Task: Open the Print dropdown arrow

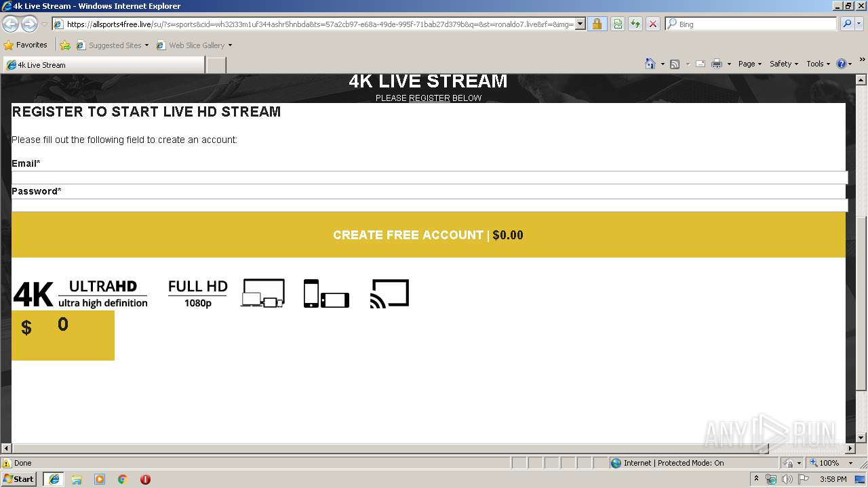Action: (729, 64)
